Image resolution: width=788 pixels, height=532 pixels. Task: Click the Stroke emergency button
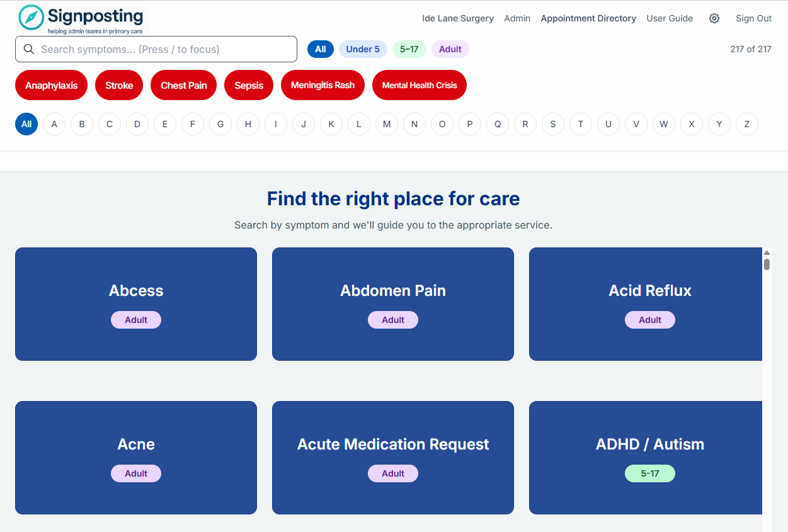tap(119, 84)
